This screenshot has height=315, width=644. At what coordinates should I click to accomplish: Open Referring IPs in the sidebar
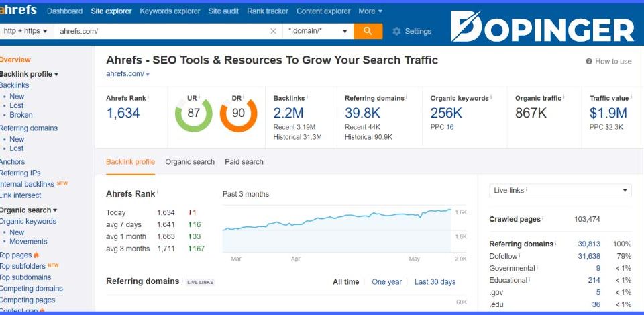19,173
